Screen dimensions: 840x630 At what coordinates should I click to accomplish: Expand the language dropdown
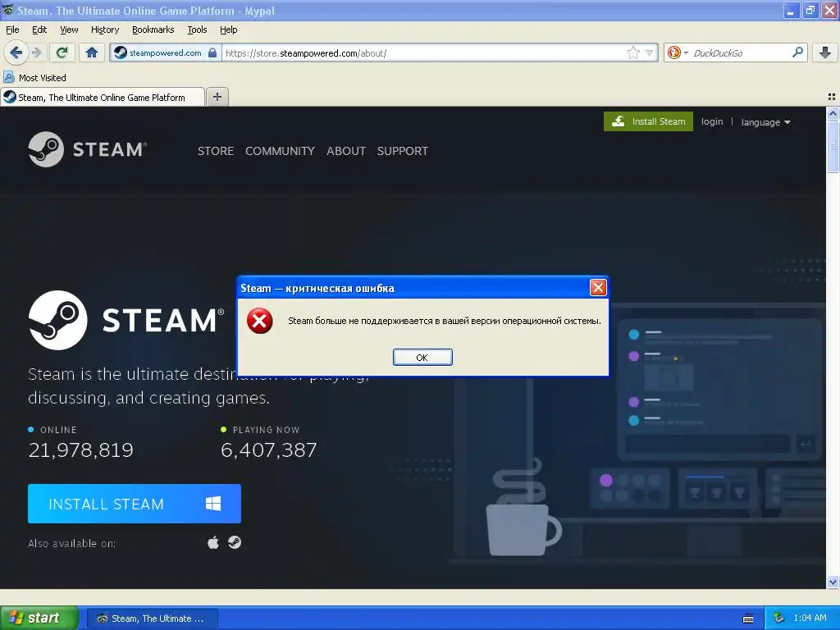765,122
